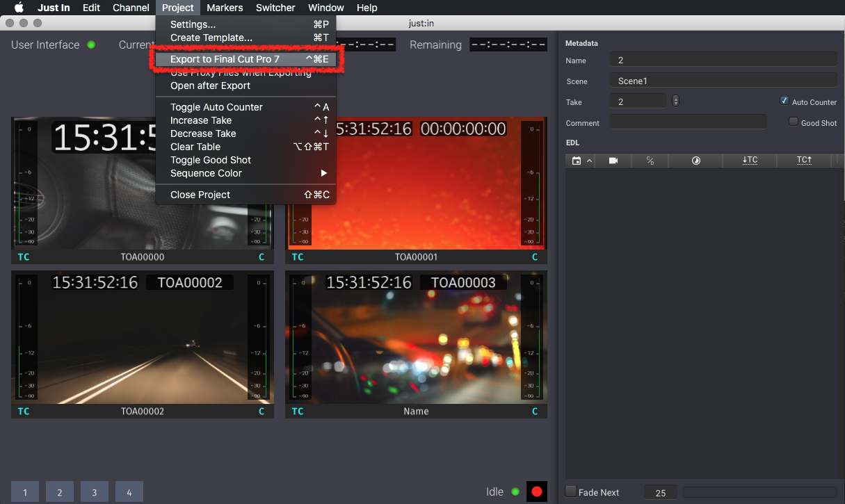Click the EDL TC in column header

click(750, 161)
